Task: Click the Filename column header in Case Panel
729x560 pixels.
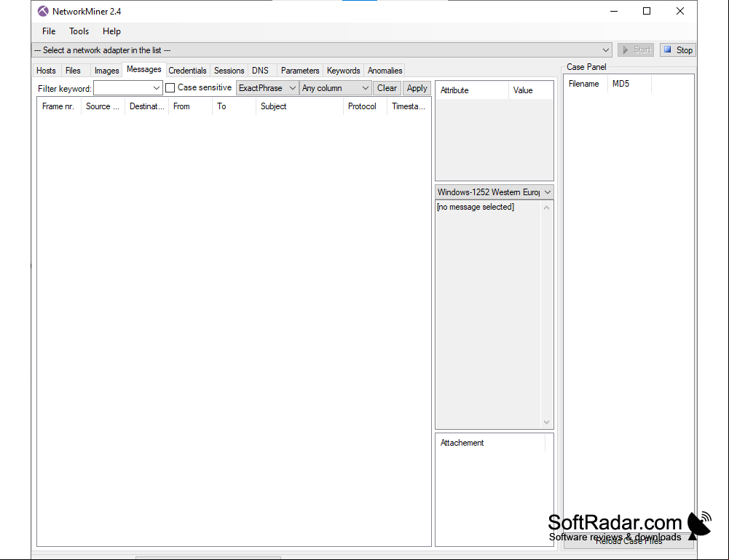Action: pos(586,84)
